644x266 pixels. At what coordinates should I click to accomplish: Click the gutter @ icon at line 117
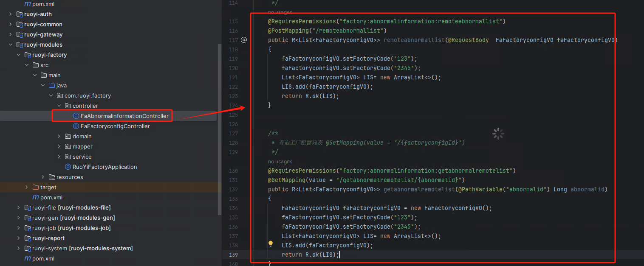coord(244,40)
